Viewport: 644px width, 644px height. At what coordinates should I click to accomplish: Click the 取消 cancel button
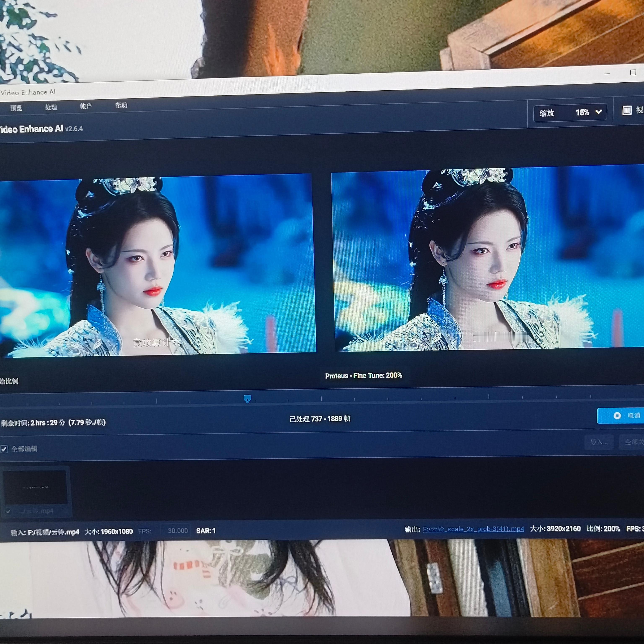tap(621, 415)
